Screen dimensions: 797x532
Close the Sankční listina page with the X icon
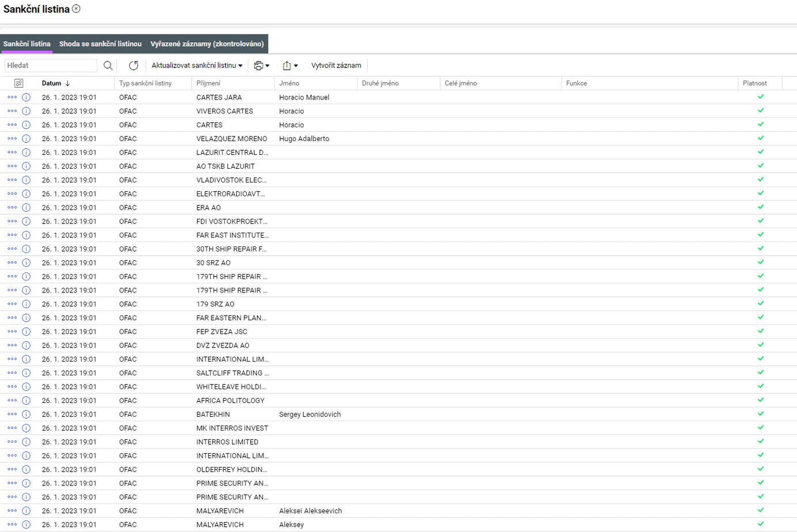click(x=76, y=9)
